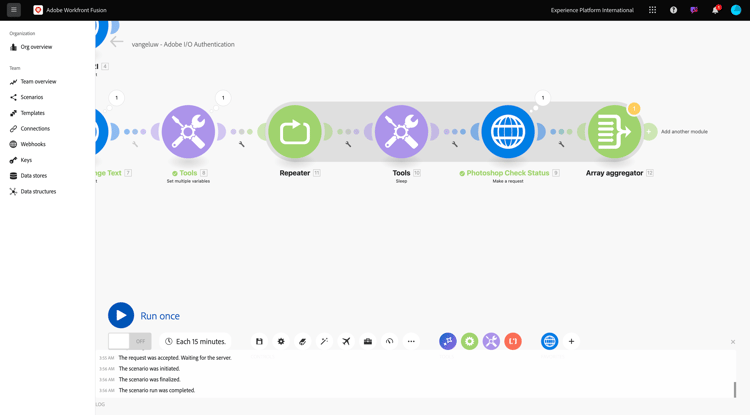Click scenario title vangeluw - Adobe I/O Authentication
Viewport: 750px width, 415px height.
tap(183, 44)
